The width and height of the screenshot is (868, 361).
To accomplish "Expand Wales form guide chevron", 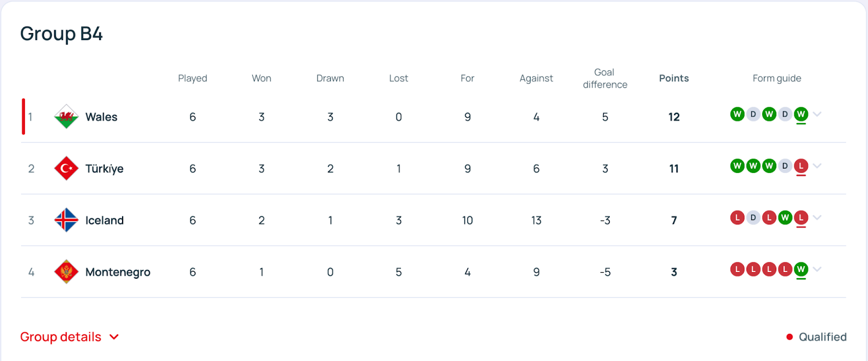I will point(818,114).
